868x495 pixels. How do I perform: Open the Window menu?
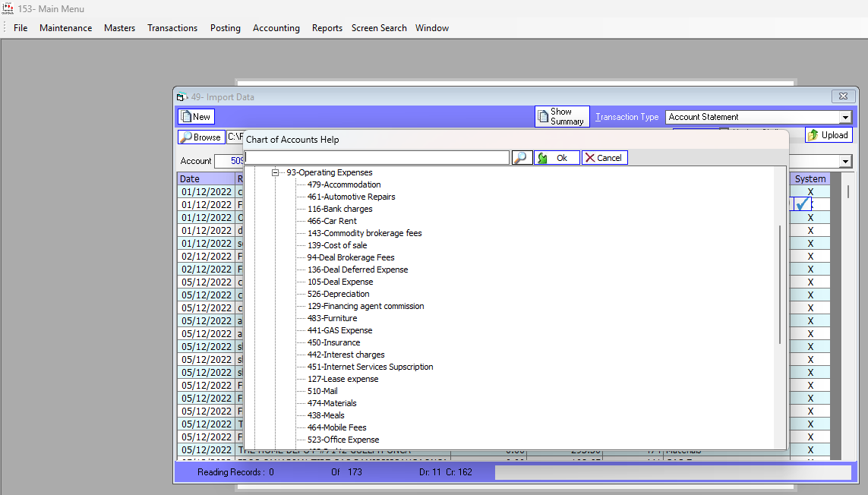(432, 27)
